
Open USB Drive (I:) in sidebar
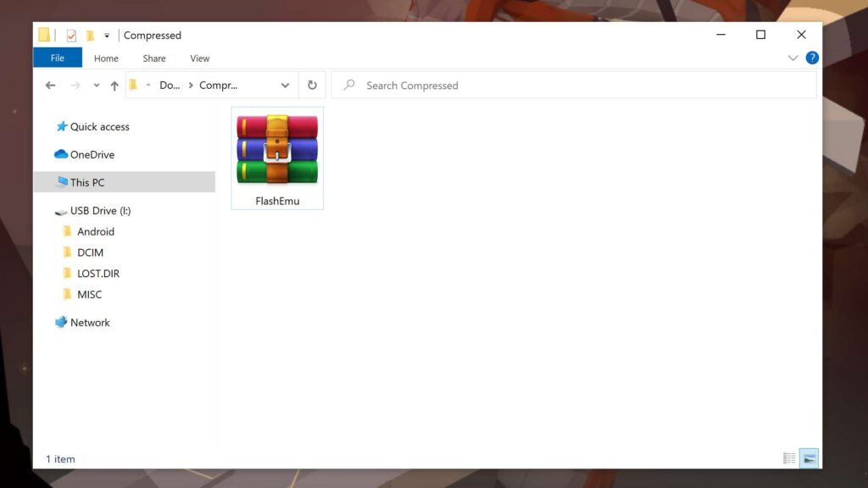100,211
